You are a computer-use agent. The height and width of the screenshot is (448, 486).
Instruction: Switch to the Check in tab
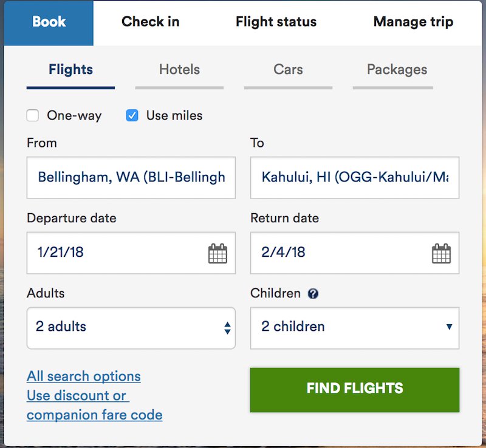click(x=151, y=22)
